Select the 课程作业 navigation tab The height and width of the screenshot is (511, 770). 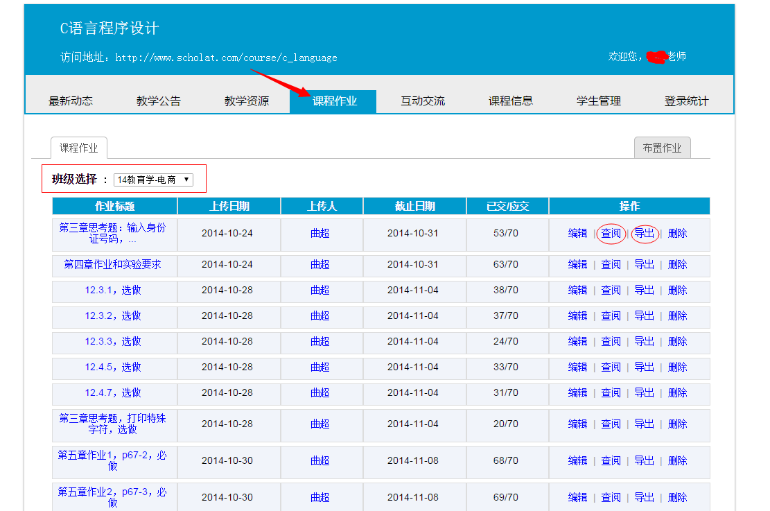333,102
